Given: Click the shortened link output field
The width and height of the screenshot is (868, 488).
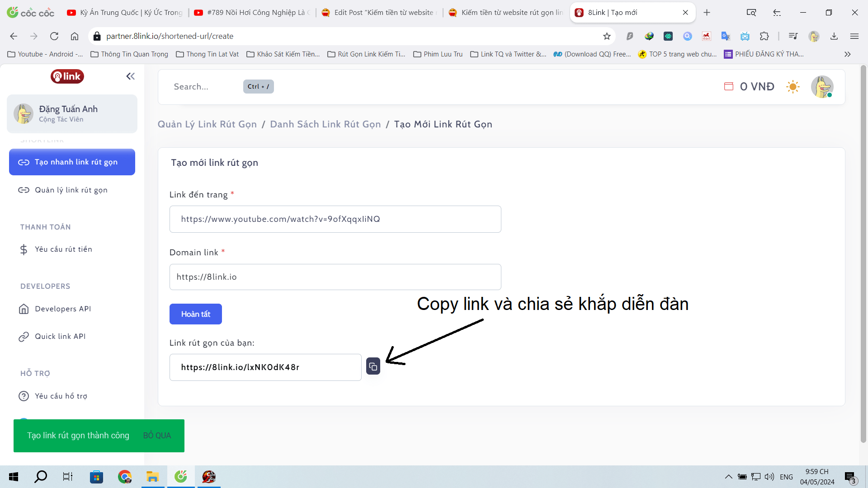Looking at the screenshot, I should tap(265, 367).
